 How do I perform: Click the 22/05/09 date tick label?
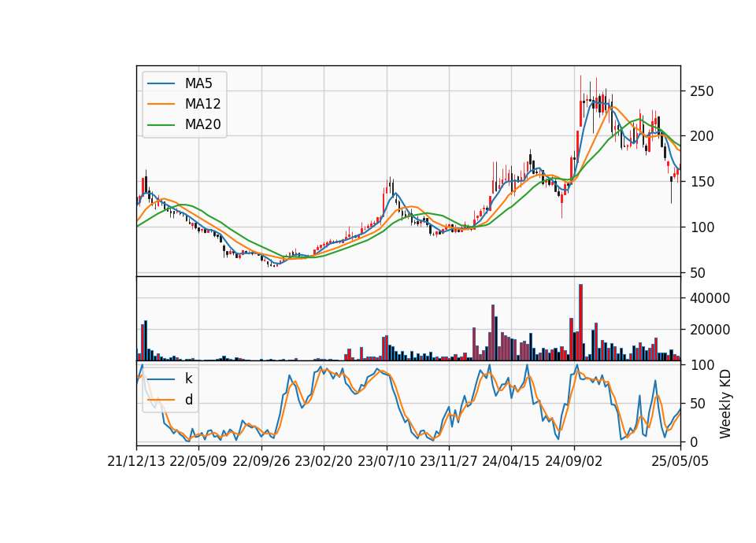click(x=198, y=461)
